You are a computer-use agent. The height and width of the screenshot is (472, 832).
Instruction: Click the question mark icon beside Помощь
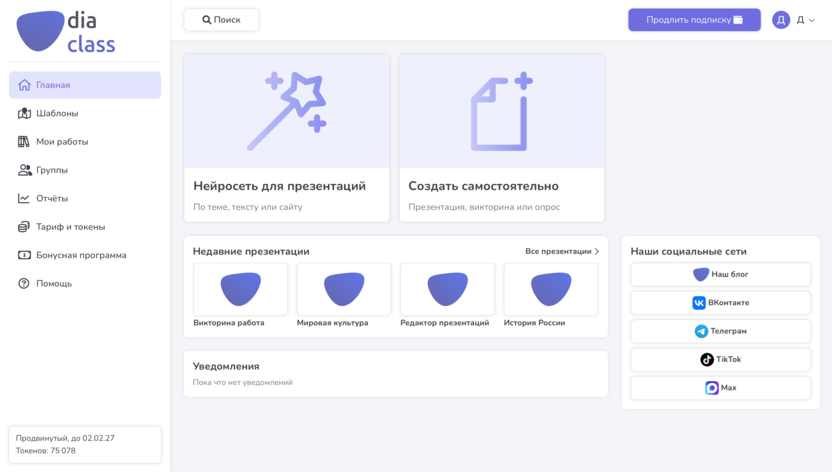coord(24,283)
